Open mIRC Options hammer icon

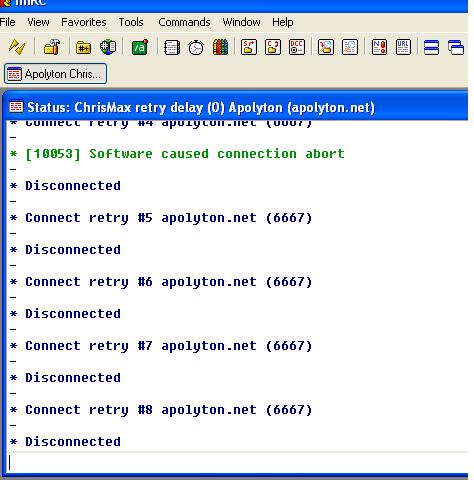(x=52, y=47)
